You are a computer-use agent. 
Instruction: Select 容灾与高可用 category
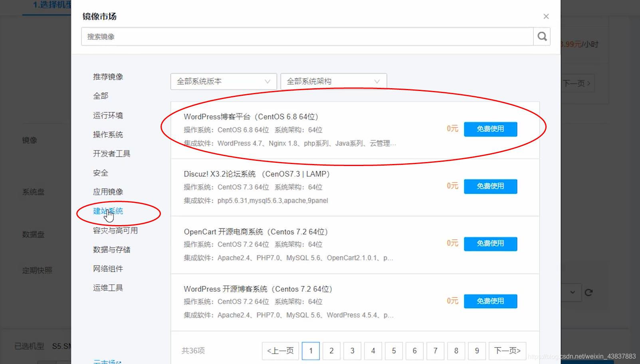115,230
